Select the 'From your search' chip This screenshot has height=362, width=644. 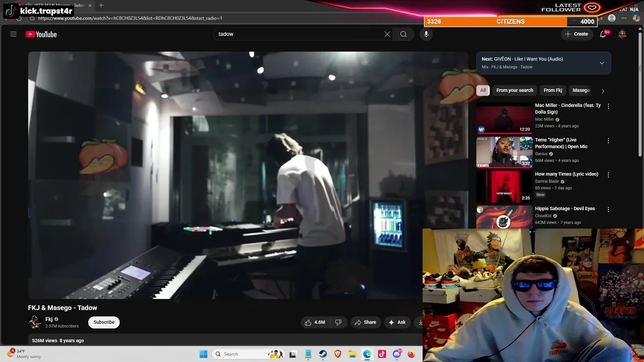click(x=515, y=90)
